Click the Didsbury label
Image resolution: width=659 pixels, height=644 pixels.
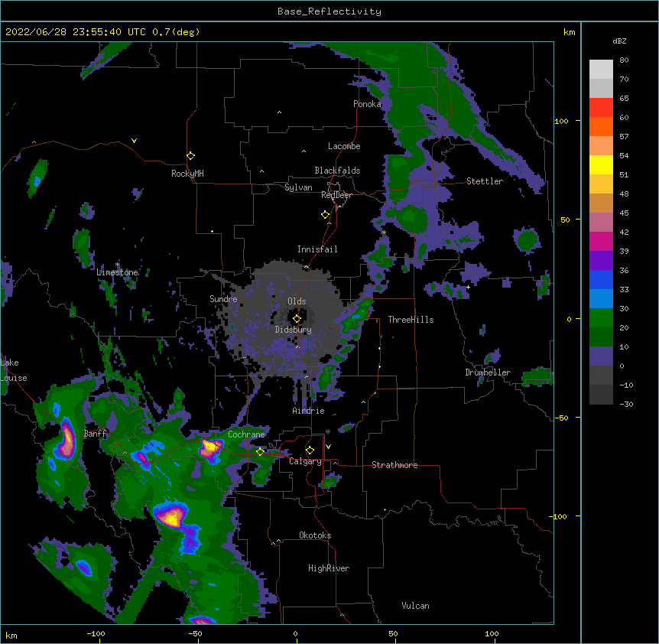point(294,330)
